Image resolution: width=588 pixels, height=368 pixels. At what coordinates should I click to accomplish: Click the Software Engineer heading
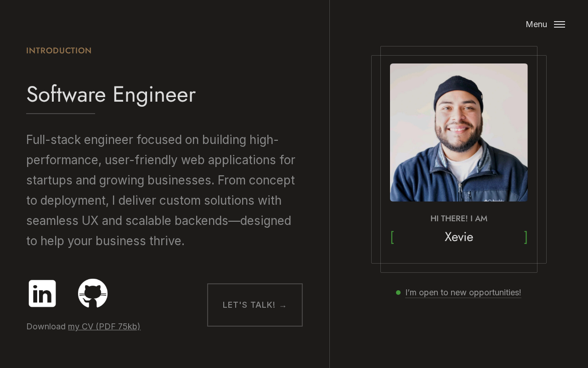[111, 94]
